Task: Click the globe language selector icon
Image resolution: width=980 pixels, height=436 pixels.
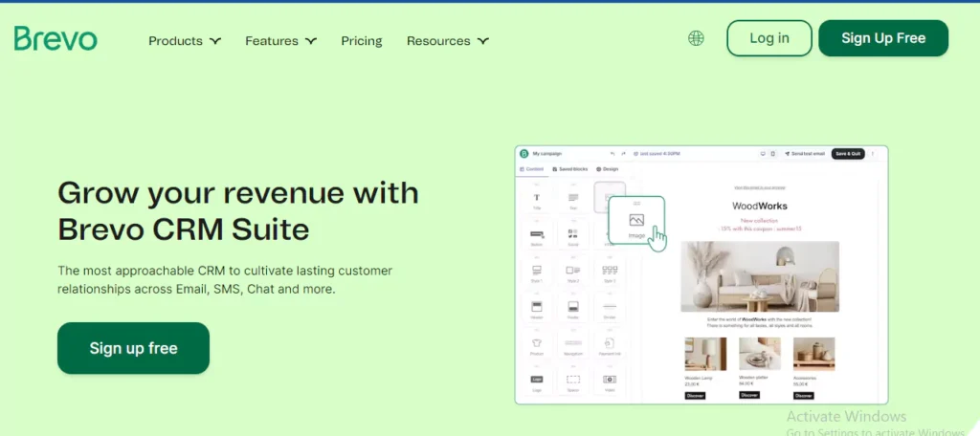Action: (x=696, y=38)
